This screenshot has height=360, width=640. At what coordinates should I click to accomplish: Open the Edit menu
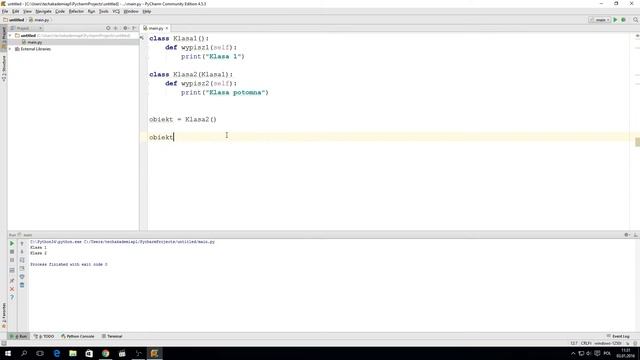point(16,11)
